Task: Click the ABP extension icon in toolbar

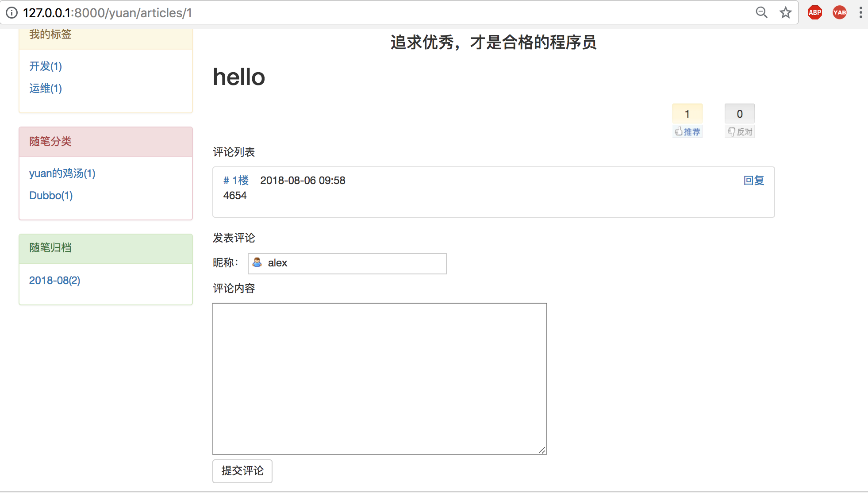Action: tap(814, 12)
